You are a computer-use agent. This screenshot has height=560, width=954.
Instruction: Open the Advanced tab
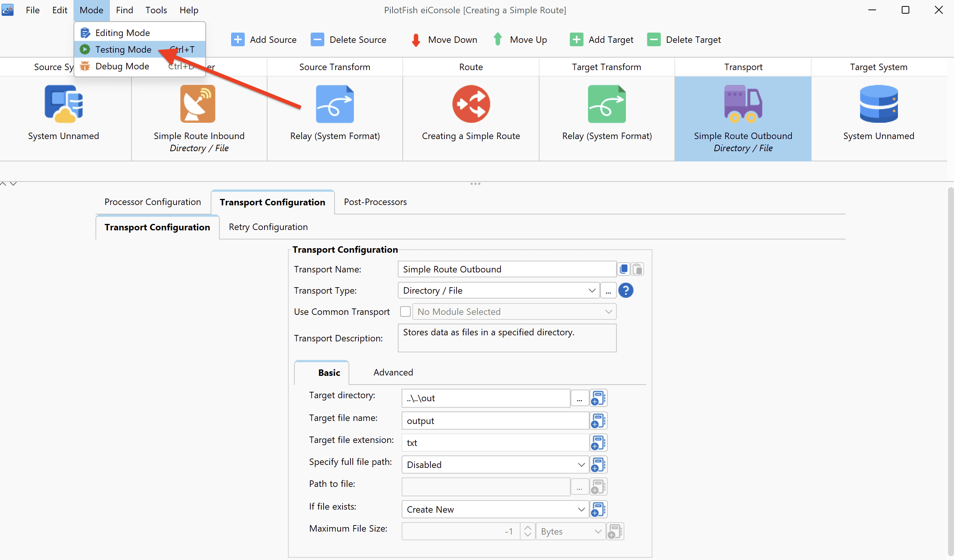coord(393,372)
